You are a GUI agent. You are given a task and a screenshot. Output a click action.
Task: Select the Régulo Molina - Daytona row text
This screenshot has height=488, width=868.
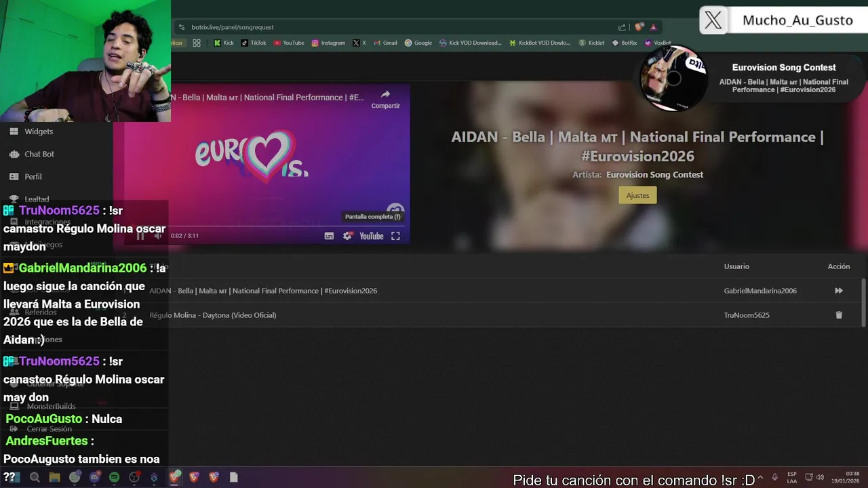tap(213, 315)
